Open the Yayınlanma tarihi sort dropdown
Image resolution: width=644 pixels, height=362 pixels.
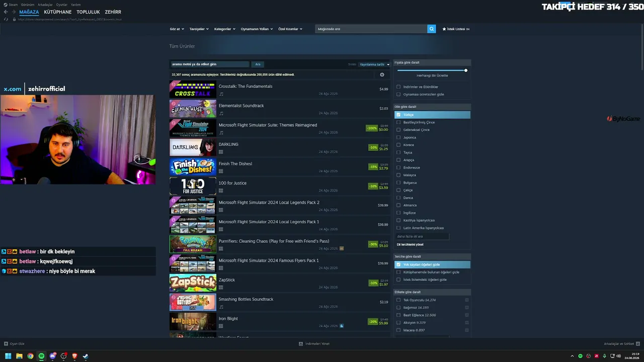374,64
